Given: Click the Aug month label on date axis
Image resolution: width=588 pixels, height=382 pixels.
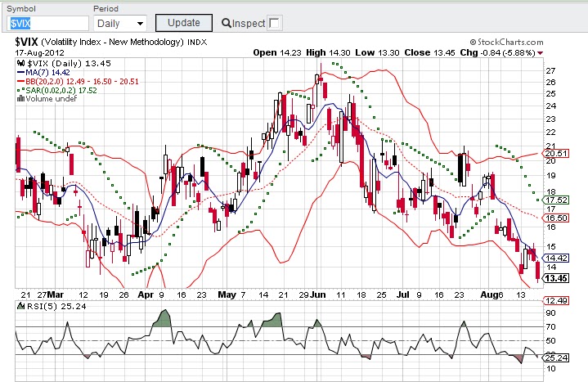Looking at the screenshot, I should [x=489, y=295].
